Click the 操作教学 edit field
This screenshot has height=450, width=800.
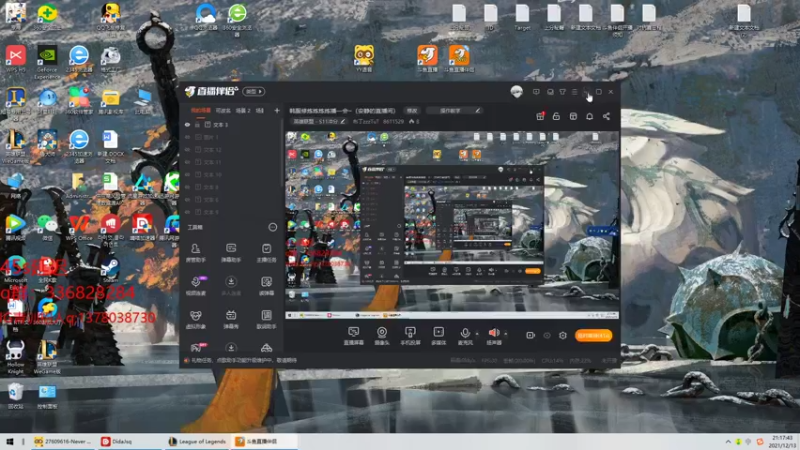(454, 110)
